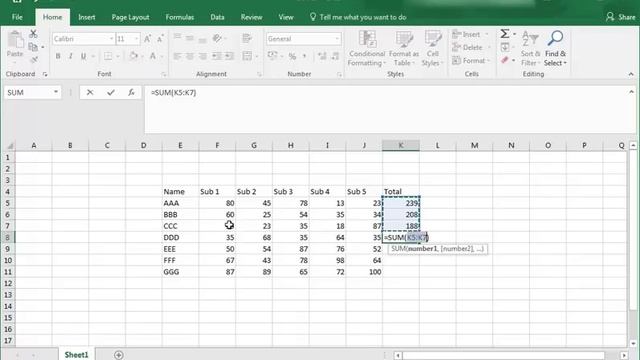
Task: Click the Format cells button
Action: (471, 61)
